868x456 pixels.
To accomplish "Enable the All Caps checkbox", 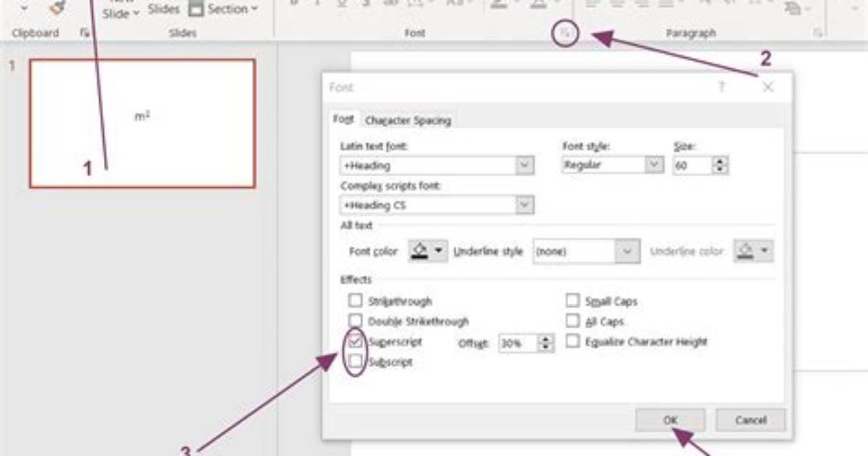I will [573, 321].
